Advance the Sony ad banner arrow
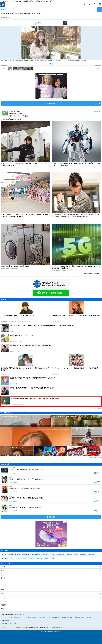 tap(65, 23)
